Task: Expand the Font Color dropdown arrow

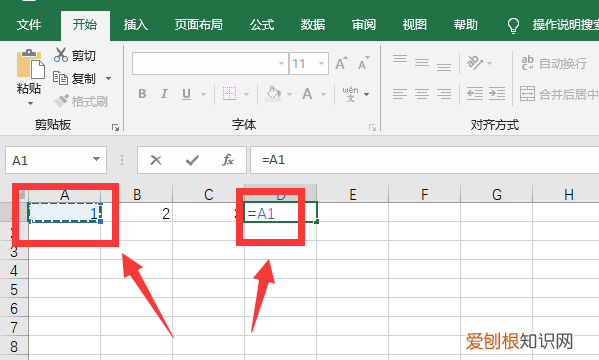Action: pyautogui.click(x=324, y=94)
